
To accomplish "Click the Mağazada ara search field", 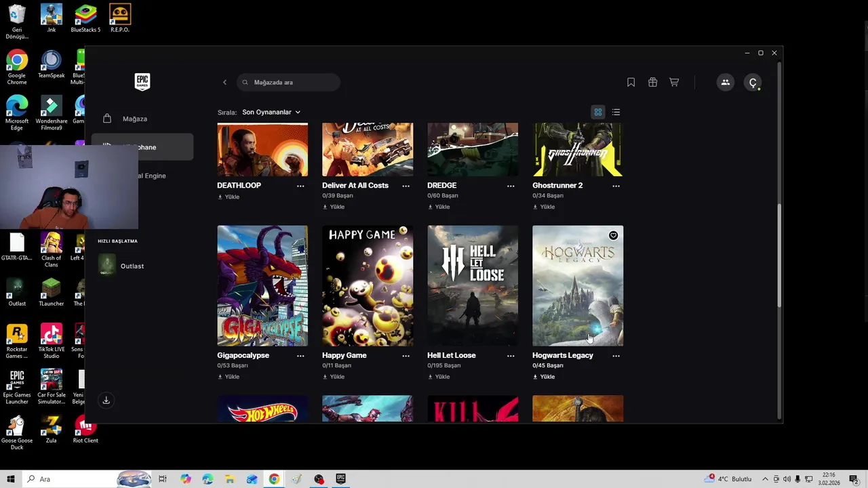I will pos(289,82).
